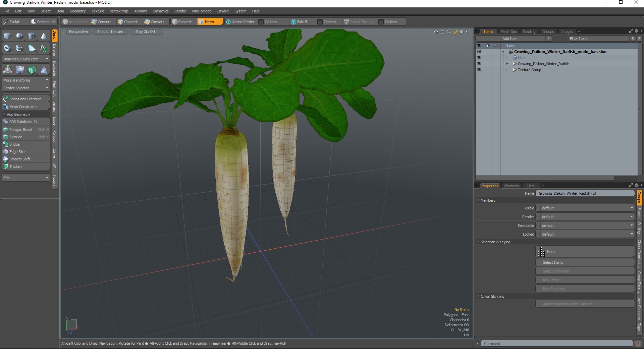Viewport: 644px width, 349px height.
Task: Open More Transforms dropdown
Action: (x=26, y=80)
